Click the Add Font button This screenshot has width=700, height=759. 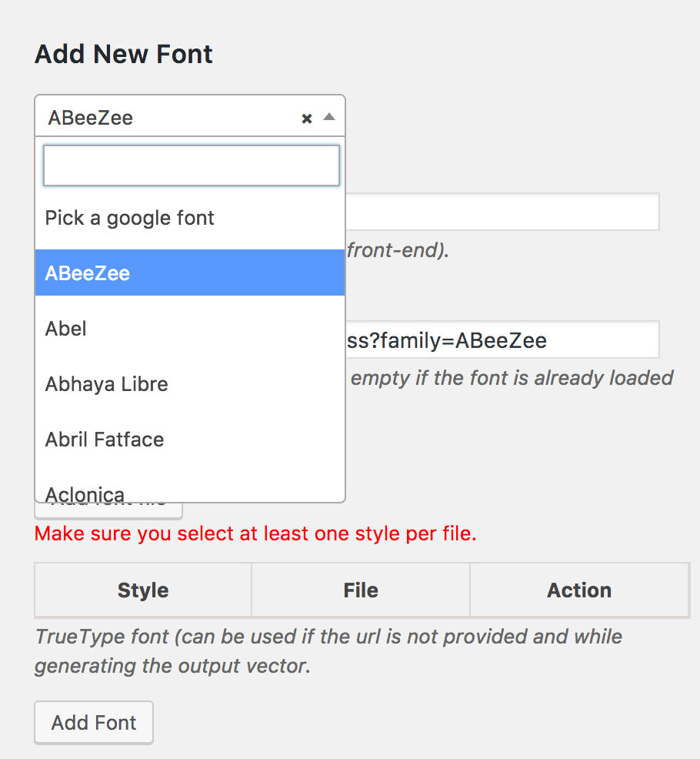94,722
